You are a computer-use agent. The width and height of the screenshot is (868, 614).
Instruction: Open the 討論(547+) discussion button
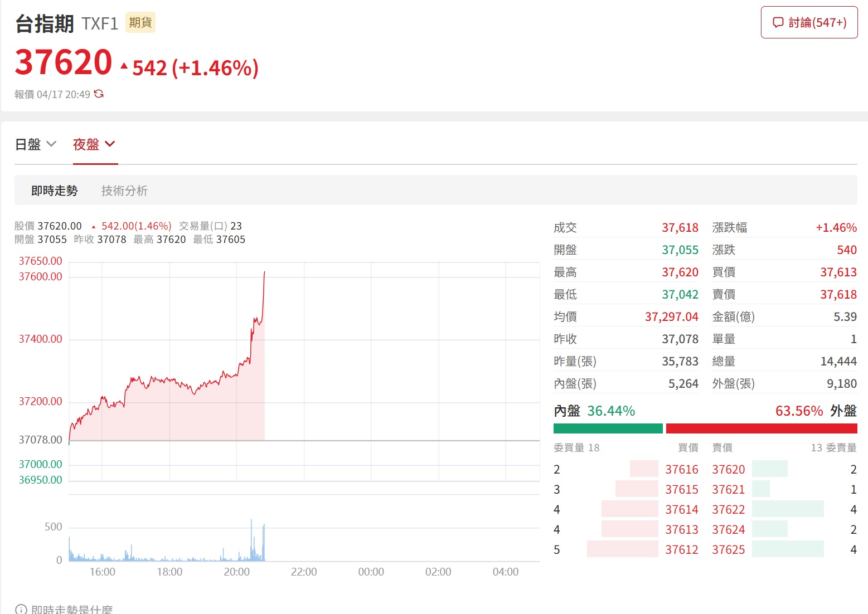809,22
